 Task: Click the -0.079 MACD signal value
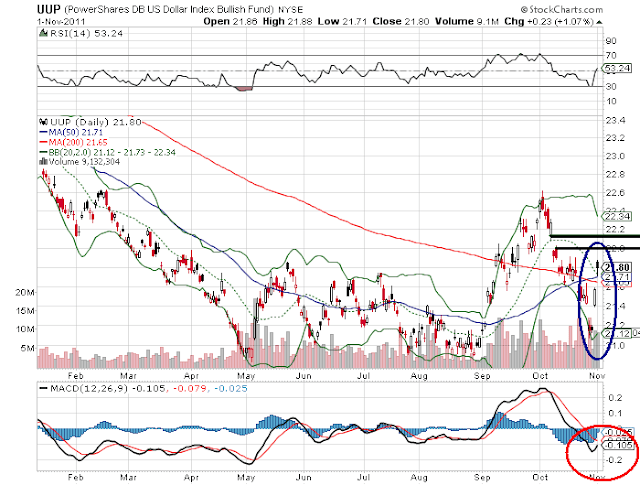coord(190,389)
